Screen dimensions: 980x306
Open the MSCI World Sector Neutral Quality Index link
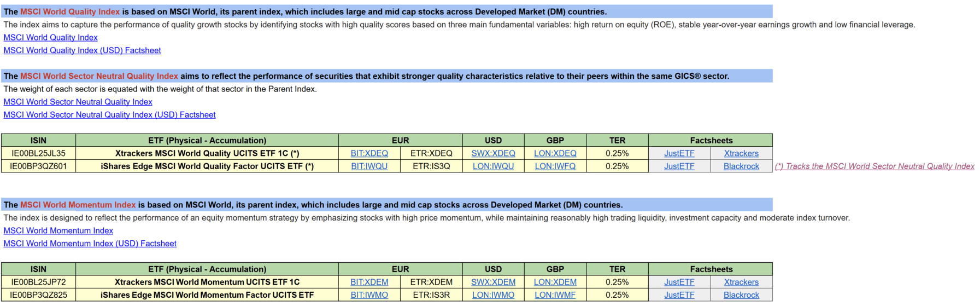click(x=78, y=102)
